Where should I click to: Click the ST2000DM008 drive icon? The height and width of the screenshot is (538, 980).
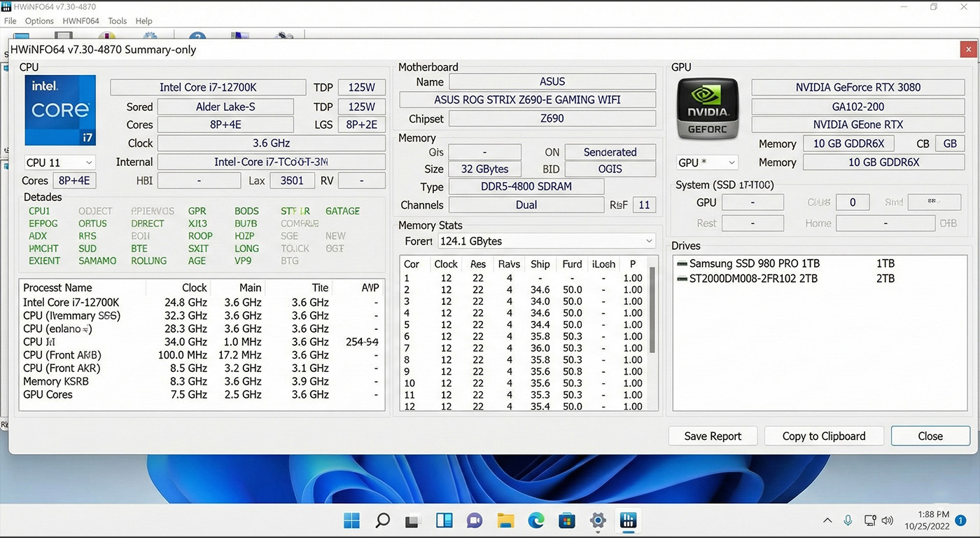[682, 279]
